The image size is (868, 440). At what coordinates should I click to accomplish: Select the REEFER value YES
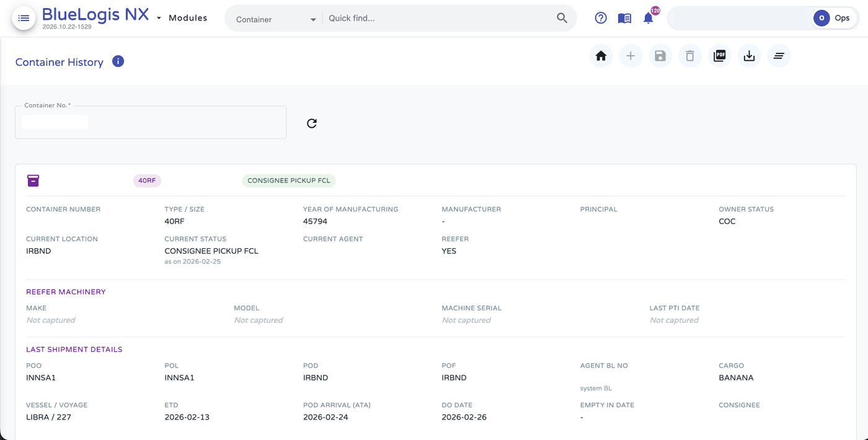[449, 251]
